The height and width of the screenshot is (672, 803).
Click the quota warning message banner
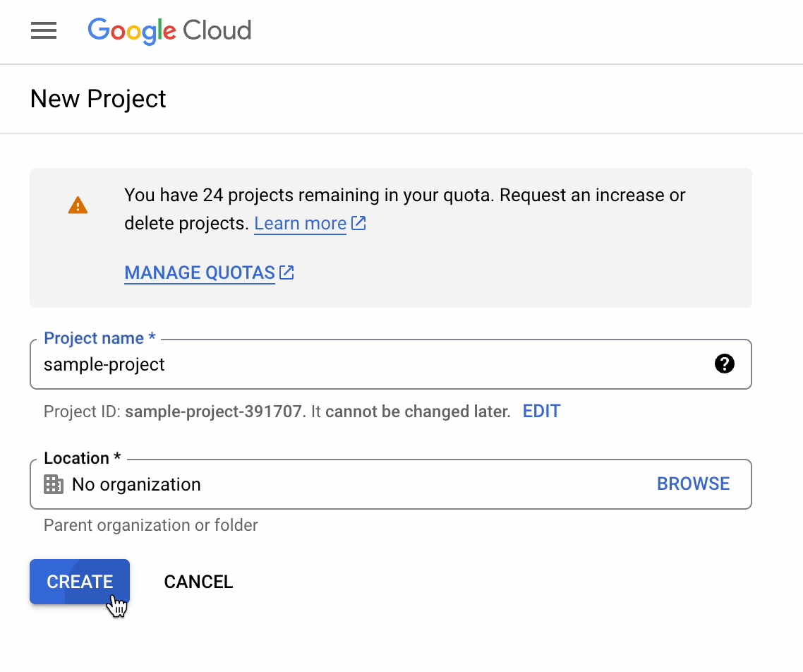click(391, 237)
